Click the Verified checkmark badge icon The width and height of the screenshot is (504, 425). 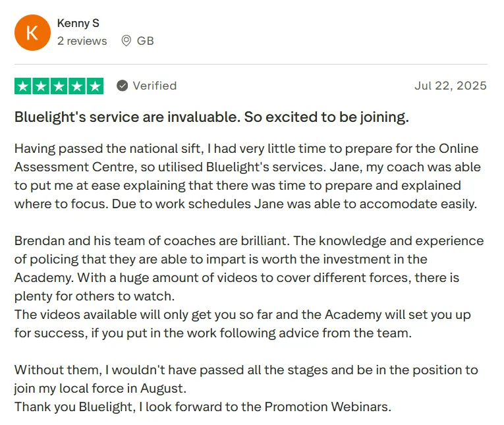pos(122,86)
